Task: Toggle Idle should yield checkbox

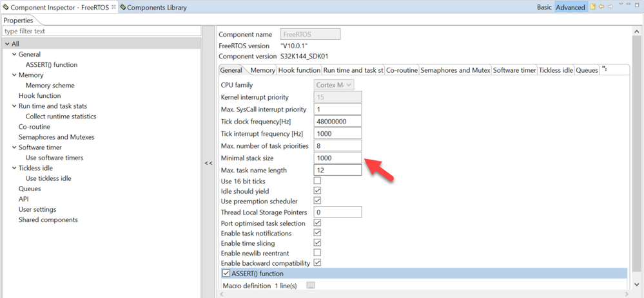Action: click(x=317, y=191)
